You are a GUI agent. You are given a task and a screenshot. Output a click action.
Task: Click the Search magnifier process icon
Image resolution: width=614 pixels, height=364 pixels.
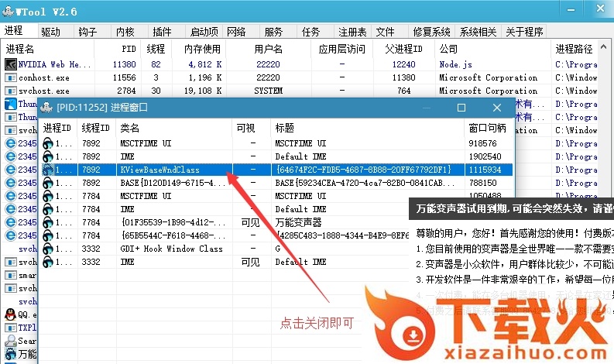[x=11, y=341]
